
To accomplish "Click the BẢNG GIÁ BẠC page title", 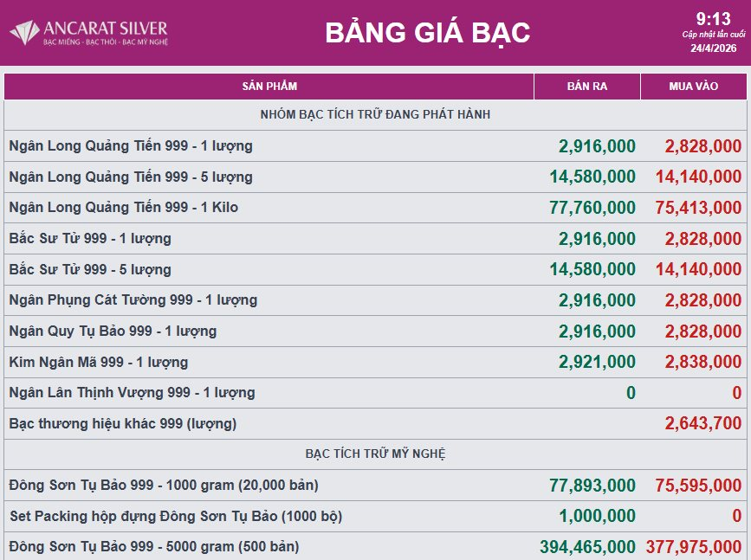I will click(427, 33).
